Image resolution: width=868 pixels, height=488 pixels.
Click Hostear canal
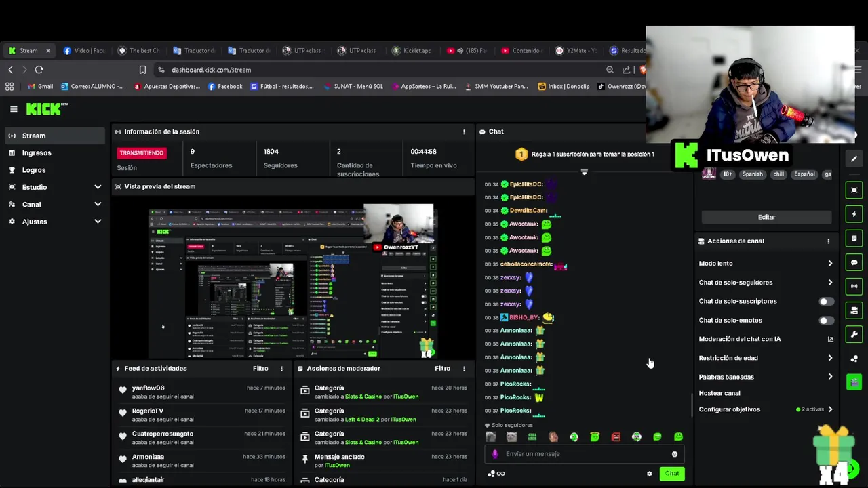coord(719,393)
